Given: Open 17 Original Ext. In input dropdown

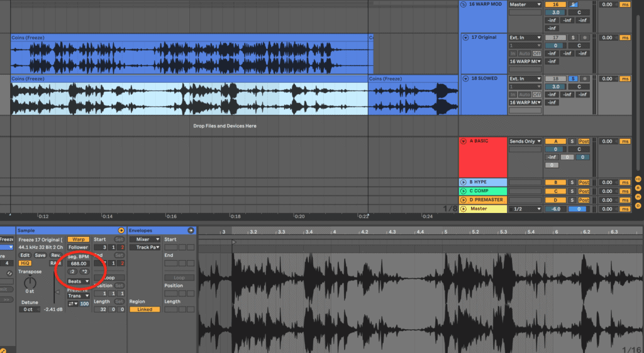Looking at the screenshot, I should [525, 38].
